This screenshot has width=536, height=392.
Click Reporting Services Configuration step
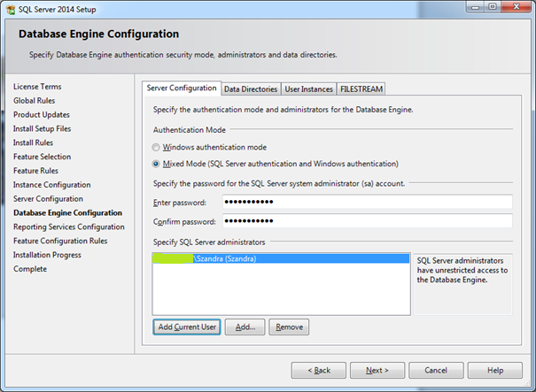69,227
